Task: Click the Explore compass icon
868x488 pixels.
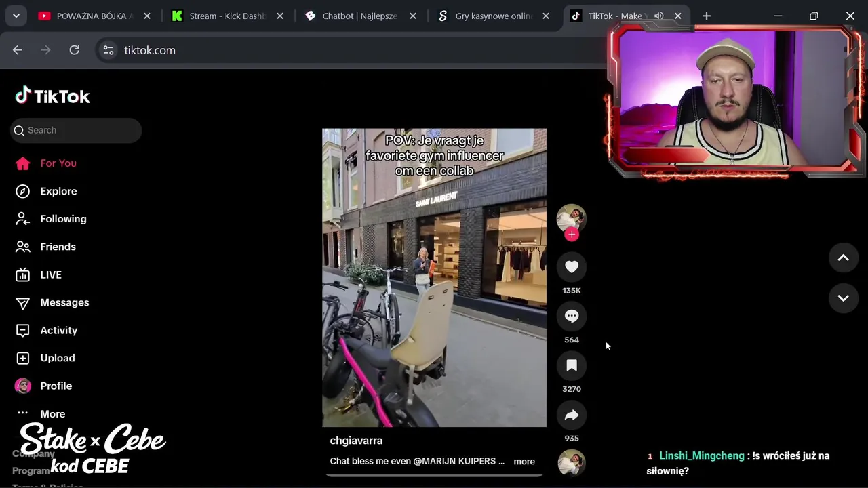Action: (23, 191)
